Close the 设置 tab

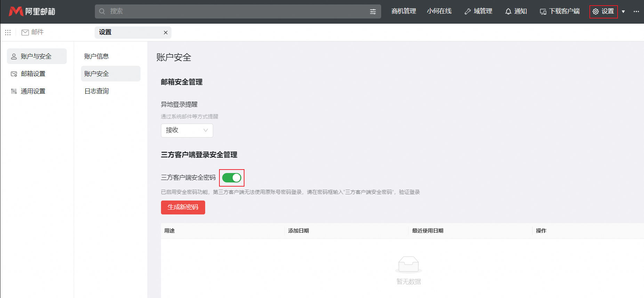(x=166, y=32)
